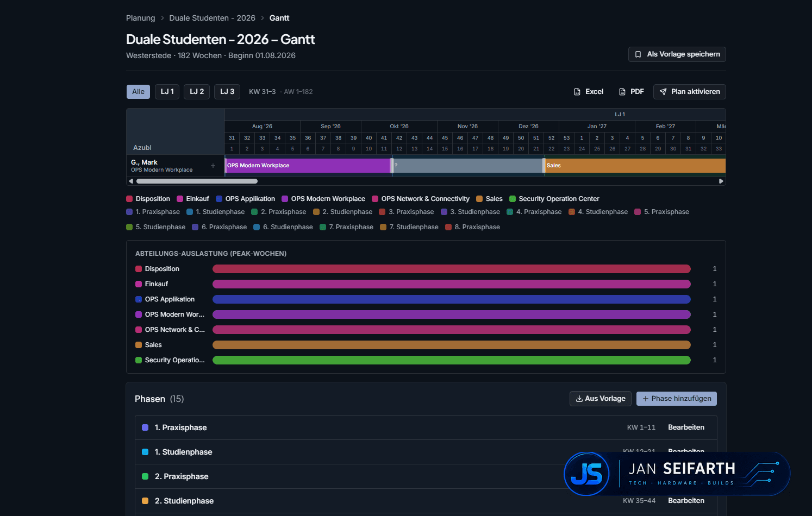Switch to the LJ 2 tab

[197, 92]
